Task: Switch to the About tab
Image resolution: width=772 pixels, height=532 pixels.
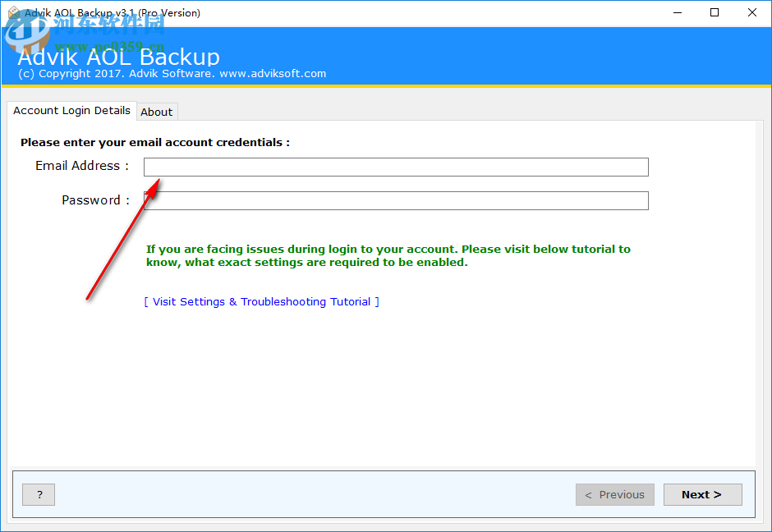Action: (x=157, y=112)
